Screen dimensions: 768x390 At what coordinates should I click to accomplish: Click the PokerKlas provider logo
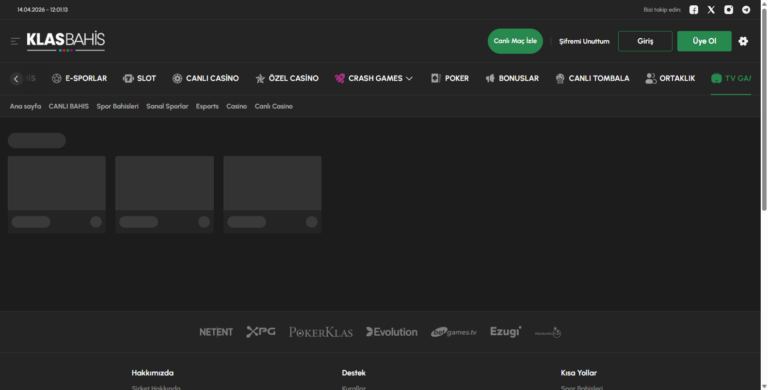pyautogui.click(x=321, y=332)
